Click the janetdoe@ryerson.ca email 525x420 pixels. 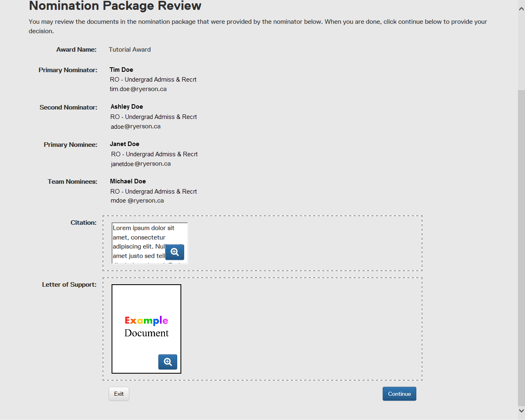[x=141, y=164]
